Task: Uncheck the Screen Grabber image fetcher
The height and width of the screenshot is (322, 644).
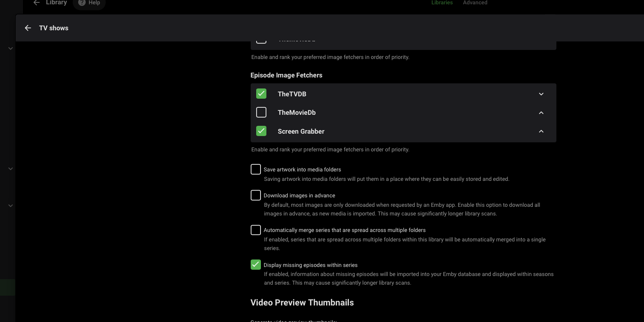Action: [x=261, y=131]
